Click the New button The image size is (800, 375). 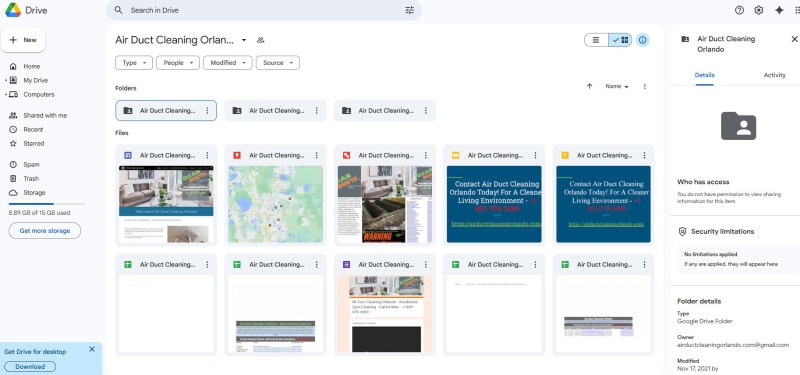[x=23, y=40]
